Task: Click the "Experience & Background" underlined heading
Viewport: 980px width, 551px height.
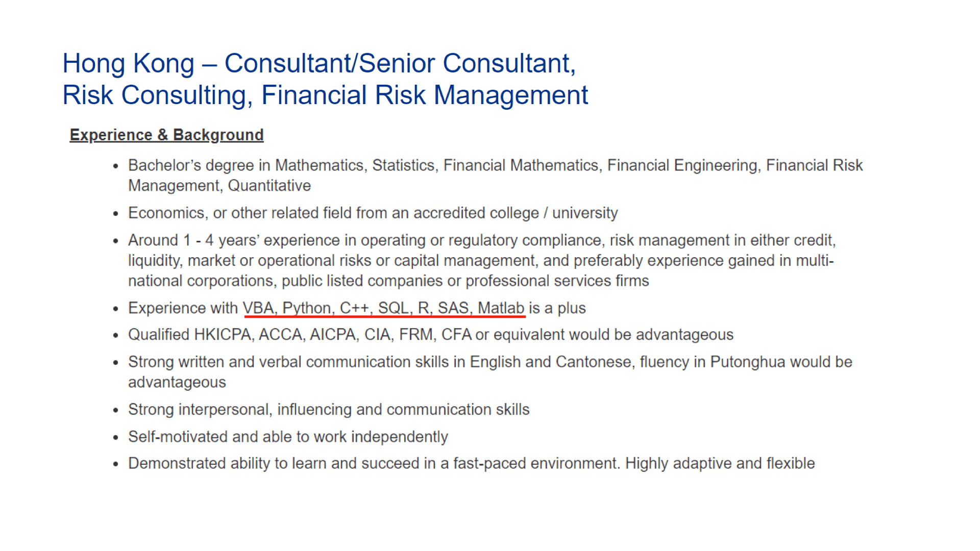Action: (x=166, y=135)
